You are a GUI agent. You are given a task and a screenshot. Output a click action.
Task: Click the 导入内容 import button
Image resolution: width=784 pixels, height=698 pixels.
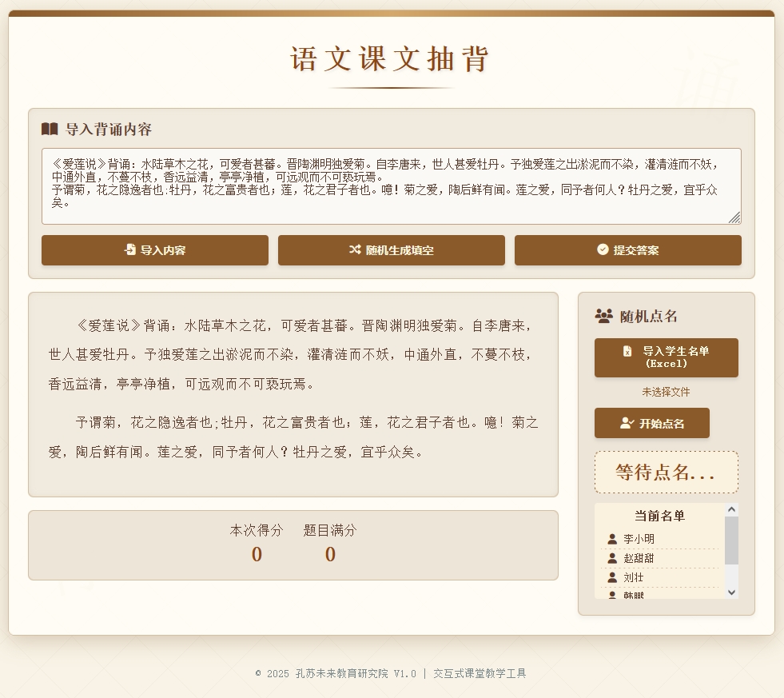[155, 250]
